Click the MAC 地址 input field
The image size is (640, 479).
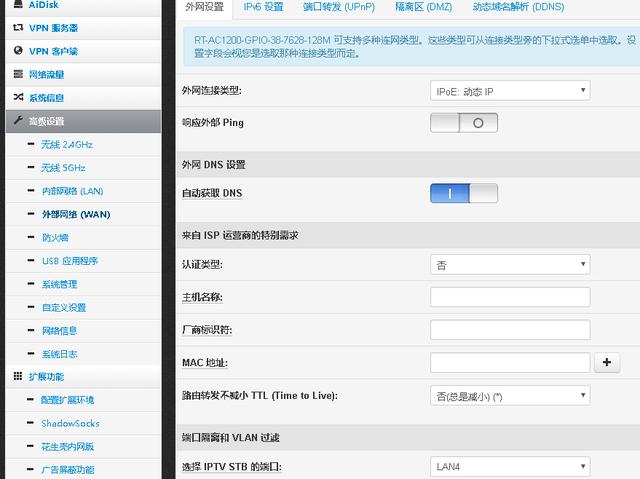(510, 362)
